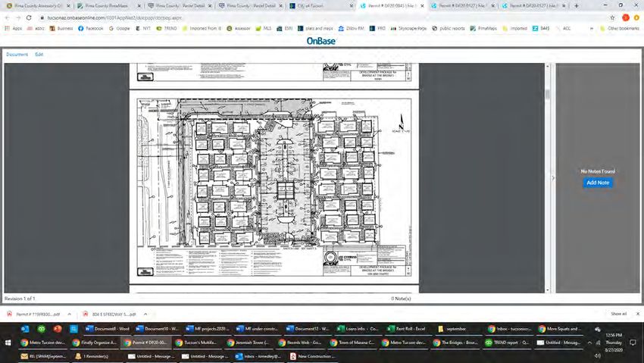Collapse the notes panel with the side arrow
This screenshot has height=363, width=644.
click(553, 178)
